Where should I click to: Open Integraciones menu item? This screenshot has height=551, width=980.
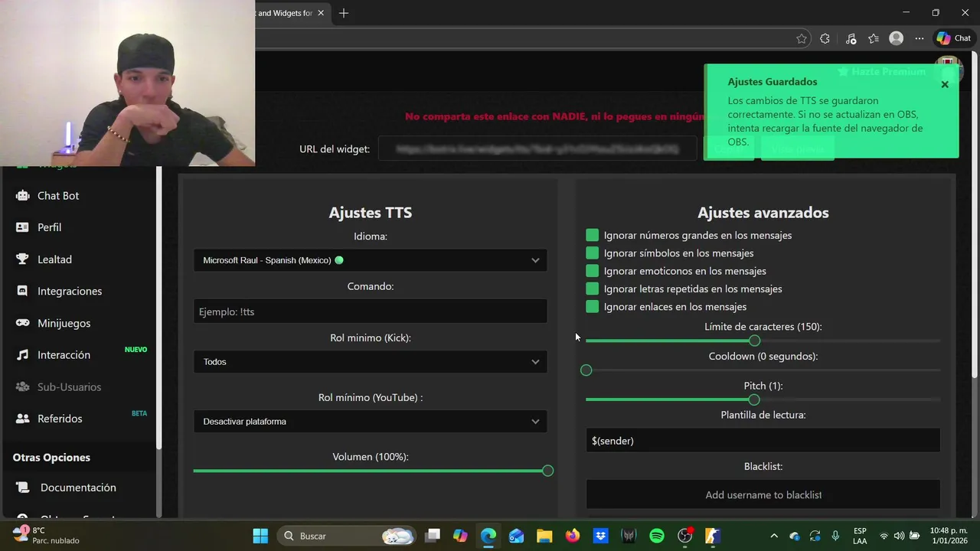click(70, 291)
